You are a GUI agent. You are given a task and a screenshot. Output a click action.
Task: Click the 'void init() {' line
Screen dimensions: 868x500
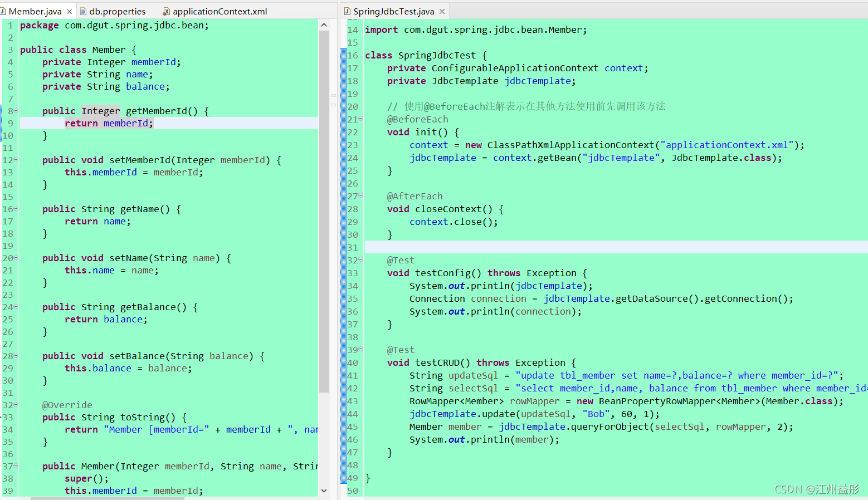point(423,132)
